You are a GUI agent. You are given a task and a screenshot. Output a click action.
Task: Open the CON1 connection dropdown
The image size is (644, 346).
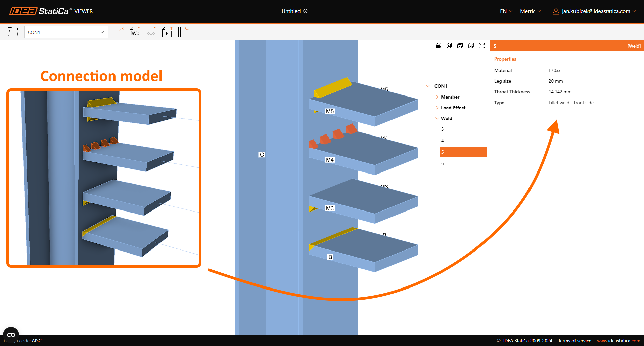click(66, 32)
